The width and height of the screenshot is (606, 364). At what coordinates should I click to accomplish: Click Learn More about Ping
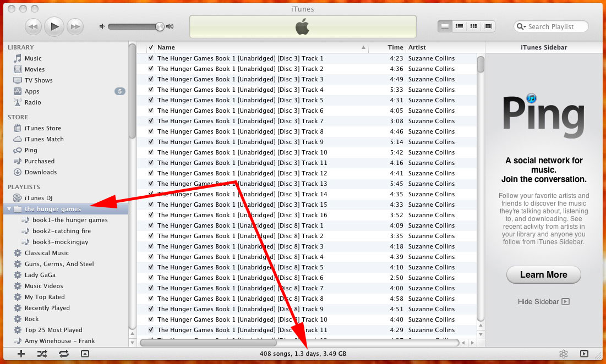(x=543, y=275)
